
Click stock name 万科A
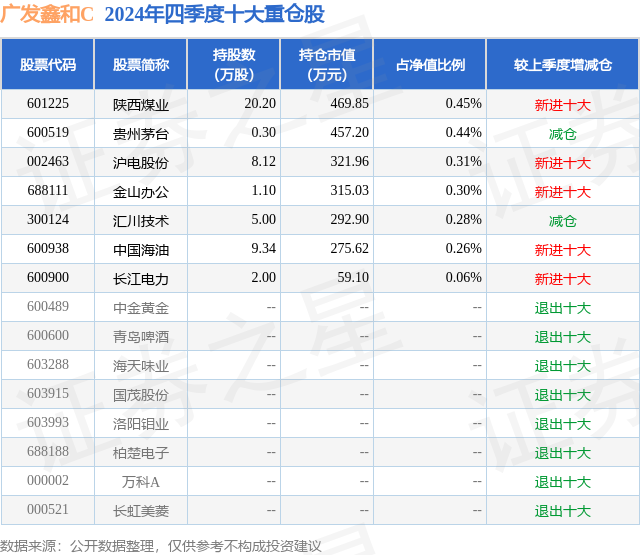141,482
